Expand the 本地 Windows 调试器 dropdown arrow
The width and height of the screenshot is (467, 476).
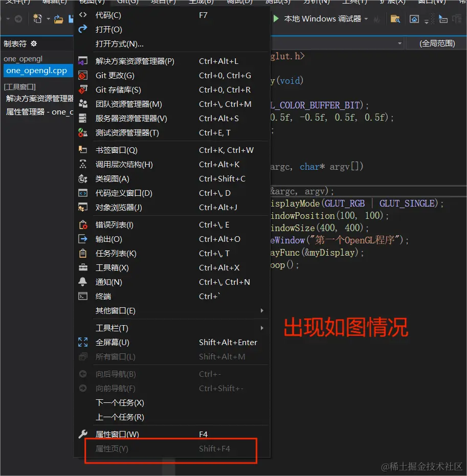[x=366, y=19]
